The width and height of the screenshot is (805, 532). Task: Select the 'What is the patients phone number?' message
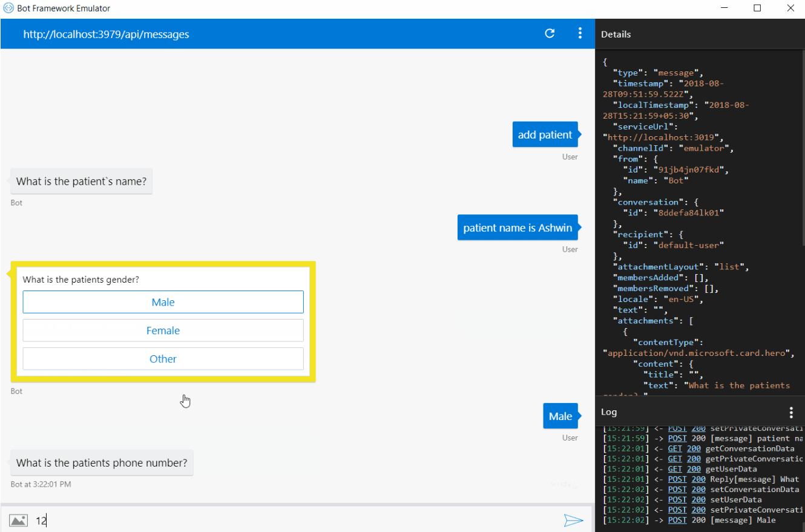tap(102, 462)
